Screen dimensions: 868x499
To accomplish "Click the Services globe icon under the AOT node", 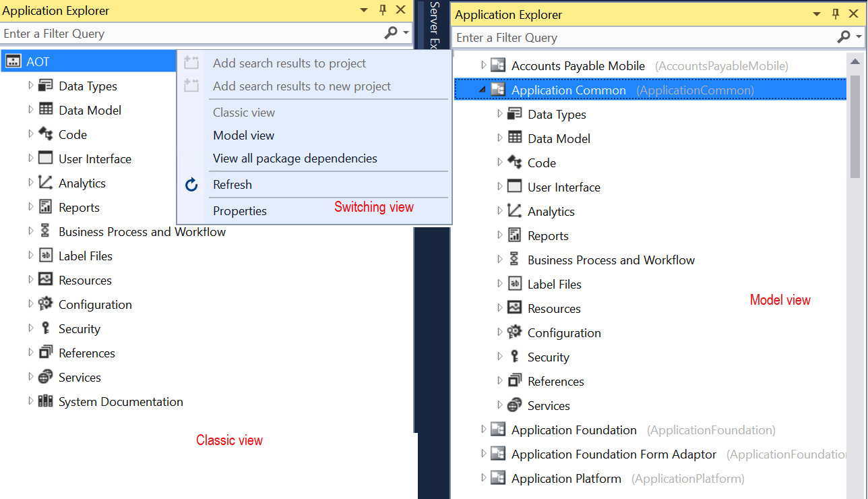I will pyautogui.click(x=46, y=377).
